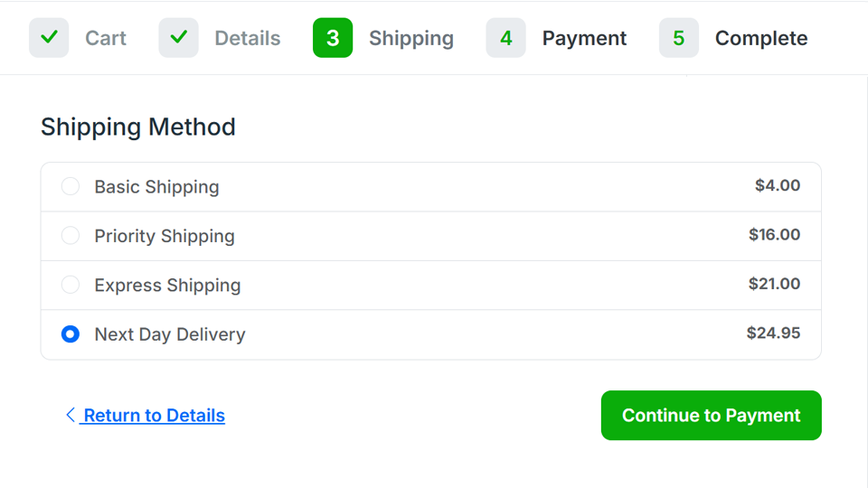Click the left chevron beside Return to Details
Viewport: 868px width, 488px height.
pyautogui.click(x=70, y=415)
